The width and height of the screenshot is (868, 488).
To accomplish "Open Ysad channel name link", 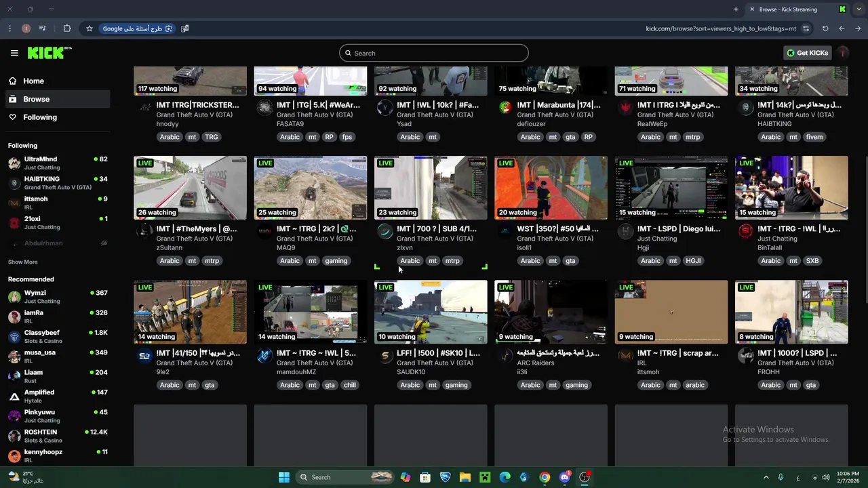I will (404, 124).
